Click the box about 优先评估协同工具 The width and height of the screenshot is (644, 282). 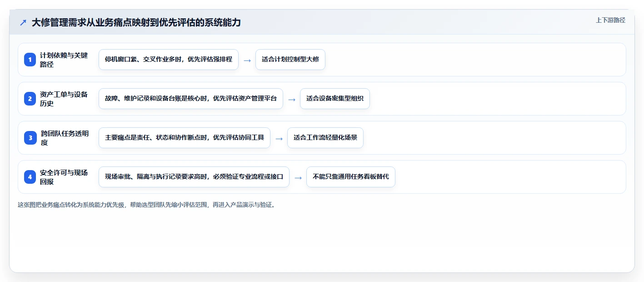pyautogui.click(x=185, y=138)
